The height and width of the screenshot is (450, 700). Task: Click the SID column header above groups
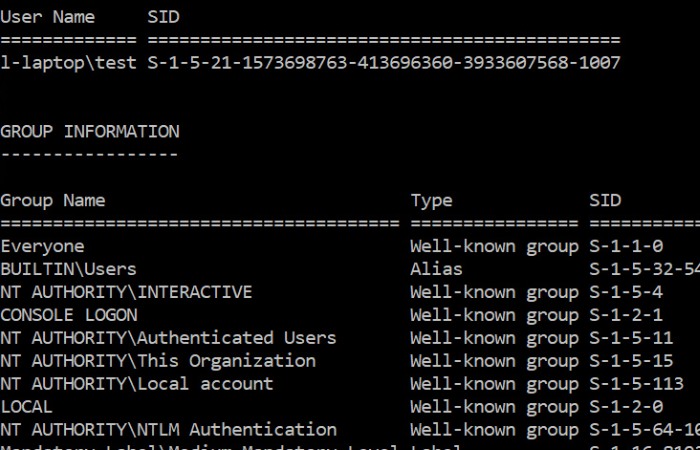605,200
